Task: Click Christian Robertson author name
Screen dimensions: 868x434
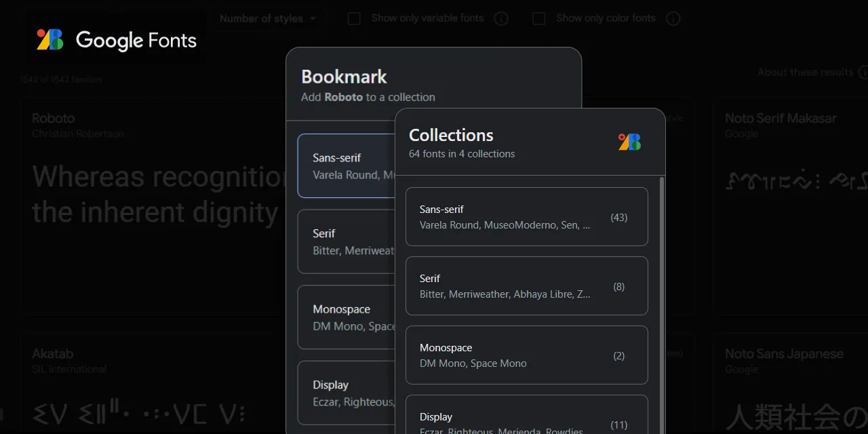Action: pos(78,134)
